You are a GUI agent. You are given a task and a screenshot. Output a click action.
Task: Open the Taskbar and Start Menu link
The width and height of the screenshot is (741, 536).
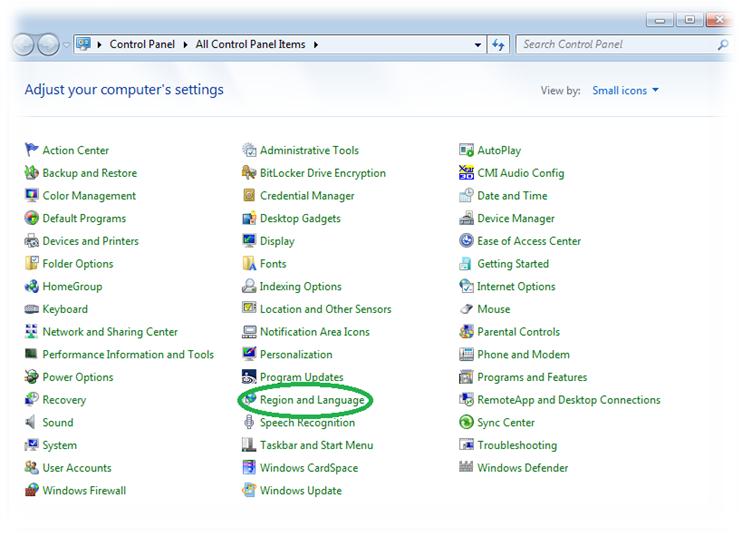317,445
